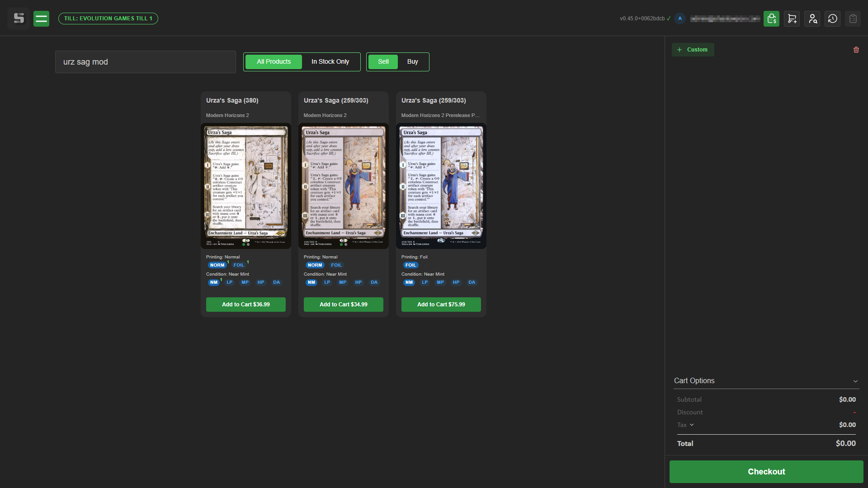Toggle In Stock Only filter
The height and width of the screenshot is (488, 868).
point(330,62)
